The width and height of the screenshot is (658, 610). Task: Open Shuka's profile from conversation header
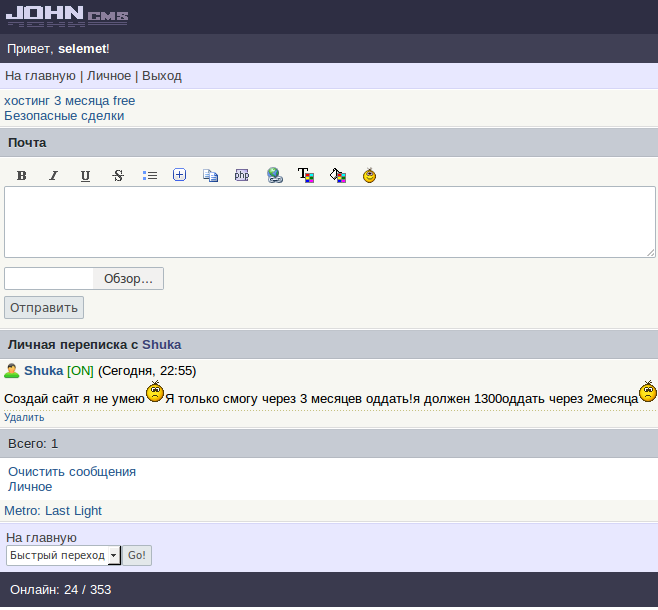click(x=162, y=344)
